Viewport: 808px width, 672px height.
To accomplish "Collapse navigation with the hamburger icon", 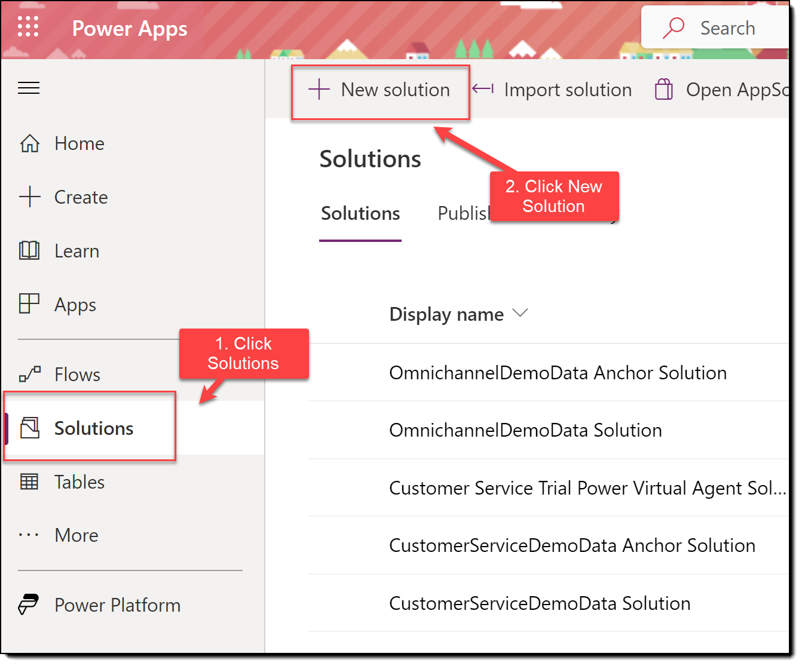I will click(x=28, y=88).
